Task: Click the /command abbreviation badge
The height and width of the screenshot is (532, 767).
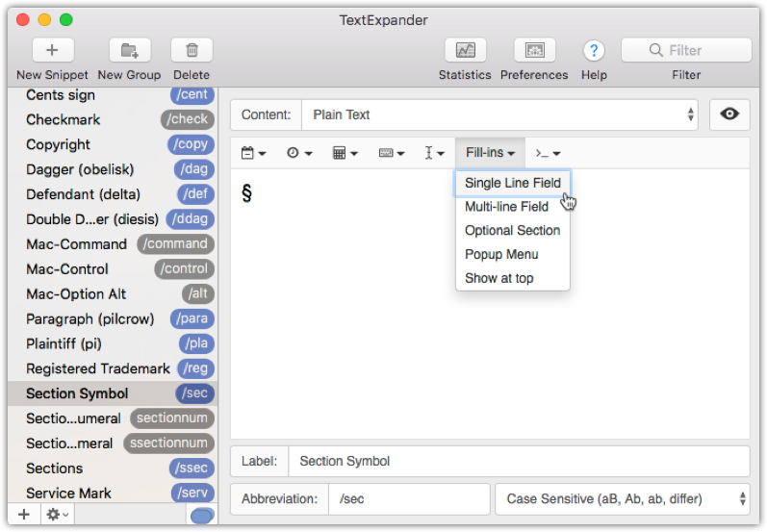Action: [175, 244]
